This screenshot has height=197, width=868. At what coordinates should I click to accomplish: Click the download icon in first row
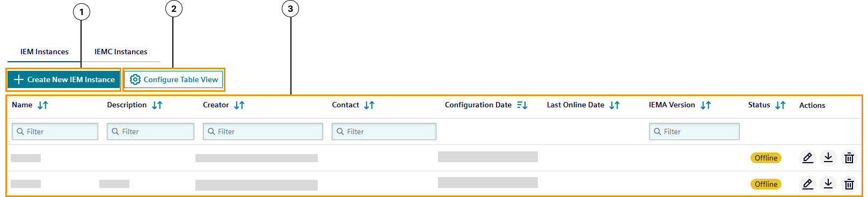[x=828, y=157]
